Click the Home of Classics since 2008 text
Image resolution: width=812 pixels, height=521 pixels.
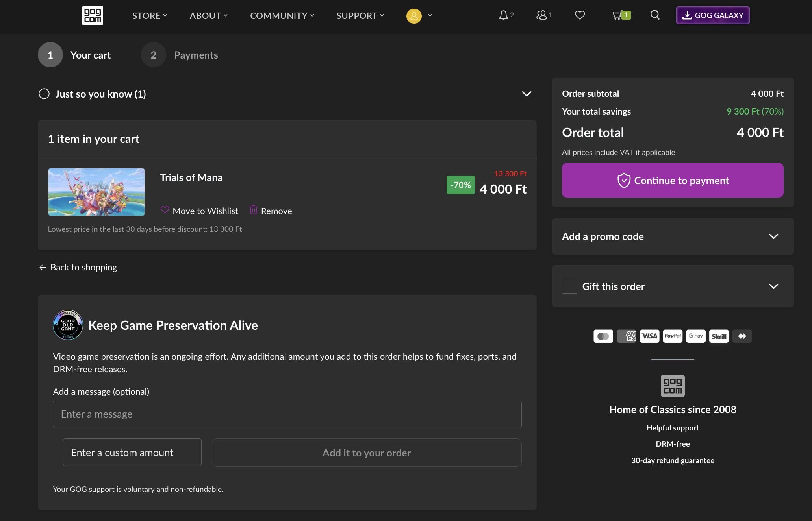click(x=673, y=410)
